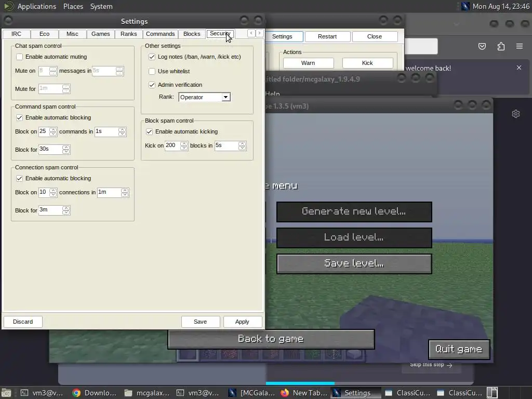Click Save level in game menu
532x399 pixels.
tap(354, 263)
